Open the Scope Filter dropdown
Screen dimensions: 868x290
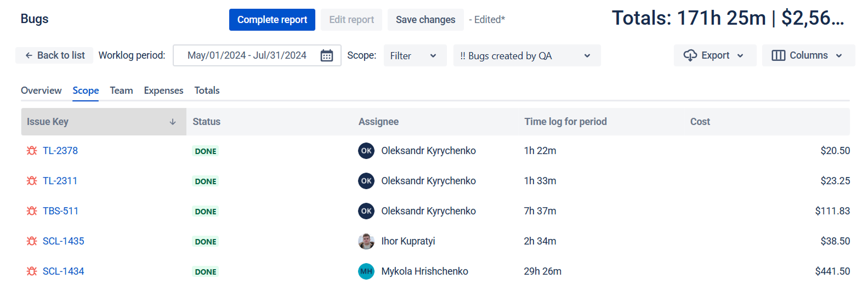click(x=415, y=55)
